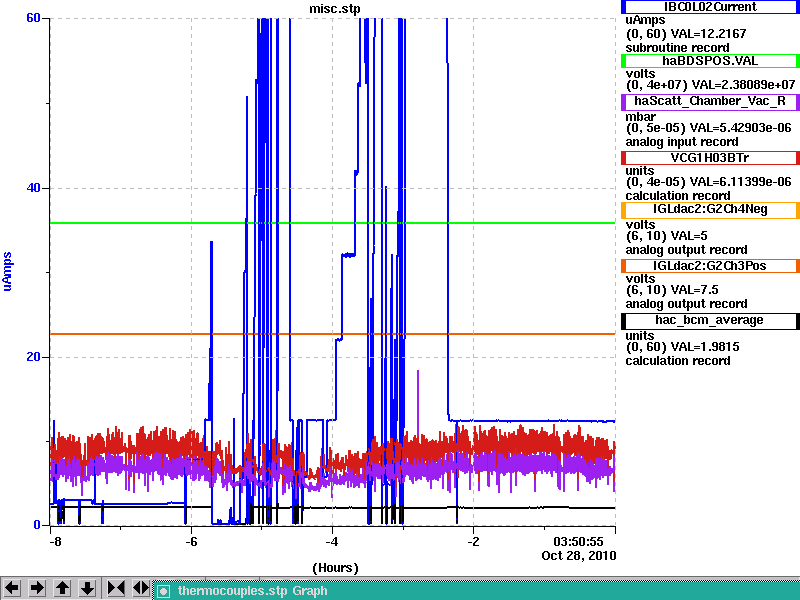Click the 'uAmps' units text in the legend
The height and width of the screenshot is (600, 800).
tap(645, 20)
